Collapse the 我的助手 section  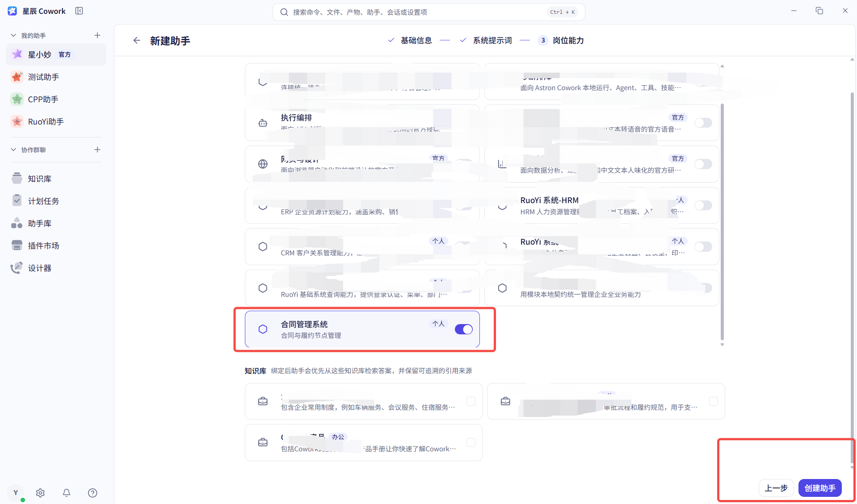pos(13,35)
